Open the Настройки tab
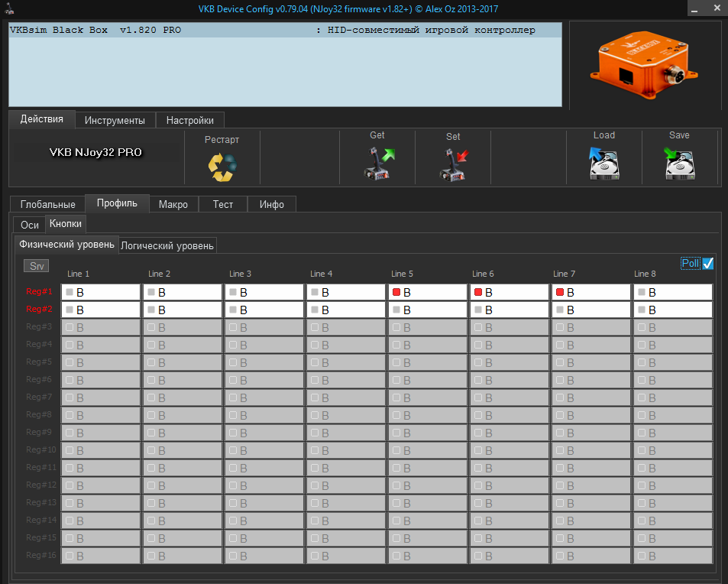 pos(190,120)
